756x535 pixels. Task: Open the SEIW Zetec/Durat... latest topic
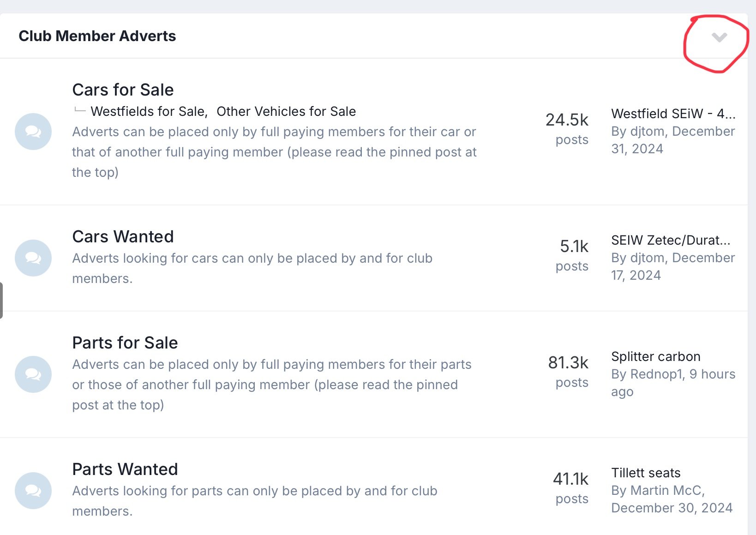tap(671, 240)
